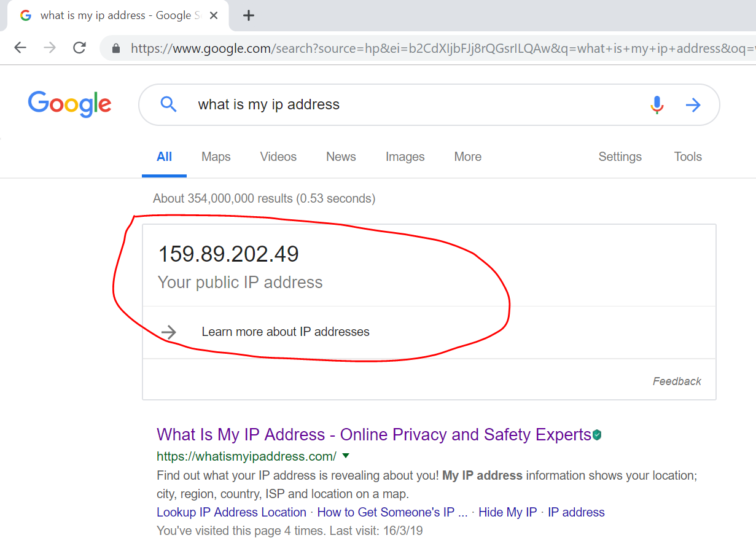Screen dimensions: 756x546
Task: Open 'Learn more about IP addresses'
Action: point(286,332)
